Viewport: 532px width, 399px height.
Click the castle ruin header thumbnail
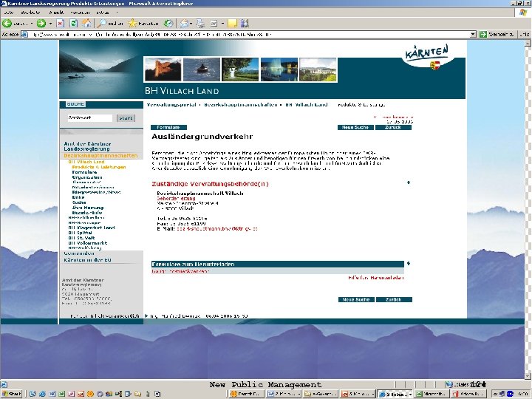click(163, 69)
